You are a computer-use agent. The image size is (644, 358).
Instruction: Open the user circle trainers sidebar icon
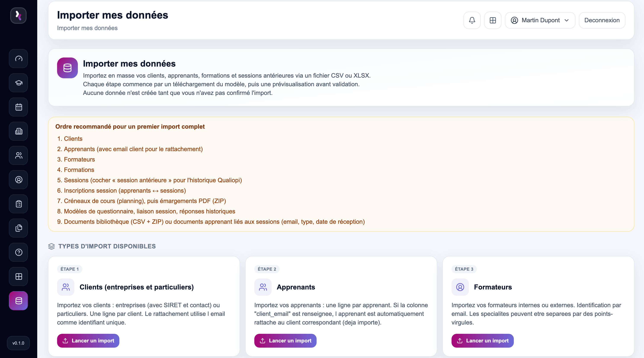point(19,179)
